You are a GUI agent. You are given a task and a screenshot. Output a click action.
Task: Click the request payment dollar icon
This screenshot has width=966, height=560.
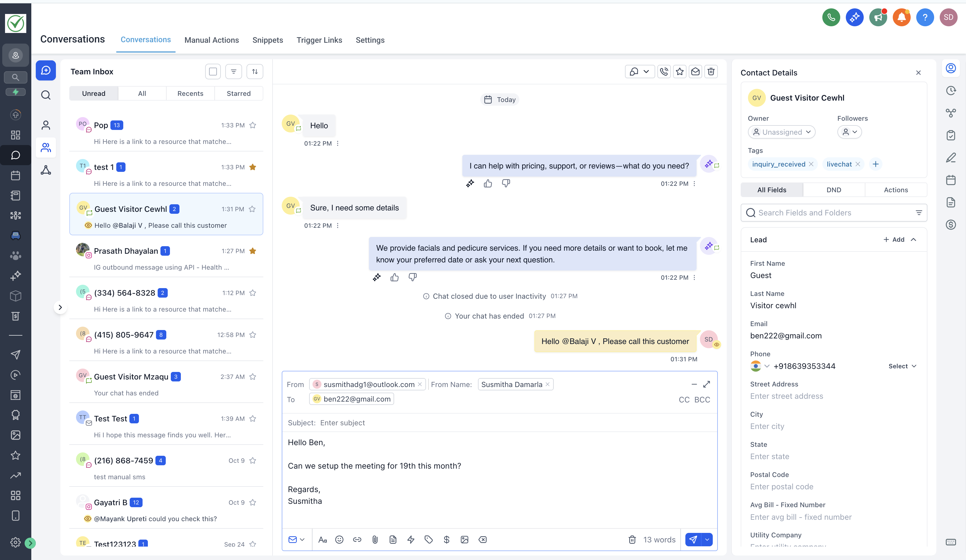coord(447,540)
